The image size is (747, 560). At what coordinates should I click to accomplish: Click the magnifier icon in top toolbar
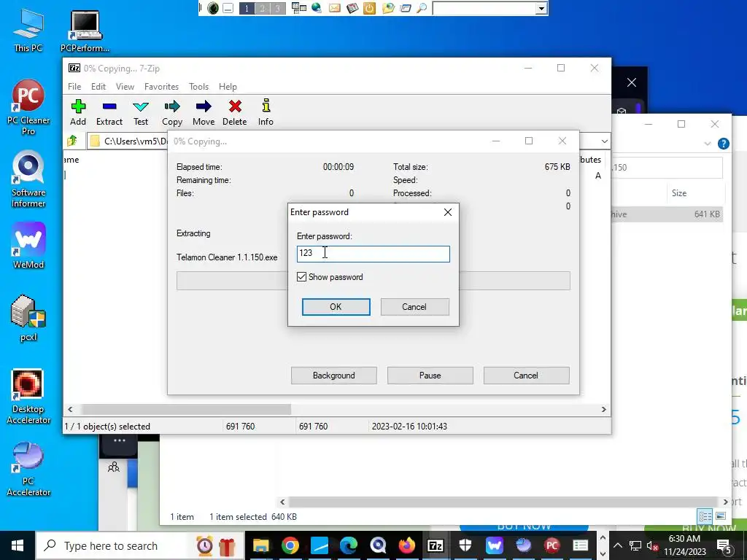click(x=421, y=8)
